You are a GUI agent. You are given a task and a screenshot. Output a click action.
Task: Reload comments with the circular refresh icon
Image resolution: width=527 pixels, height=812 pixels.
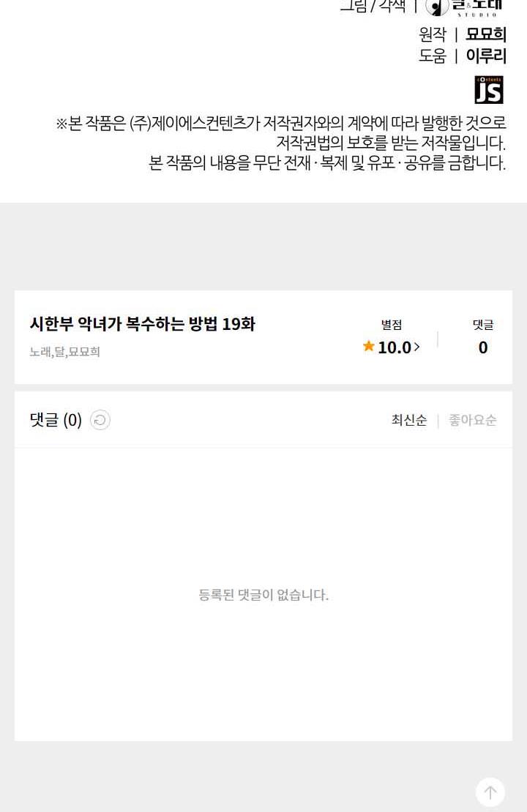coord(100,420)
